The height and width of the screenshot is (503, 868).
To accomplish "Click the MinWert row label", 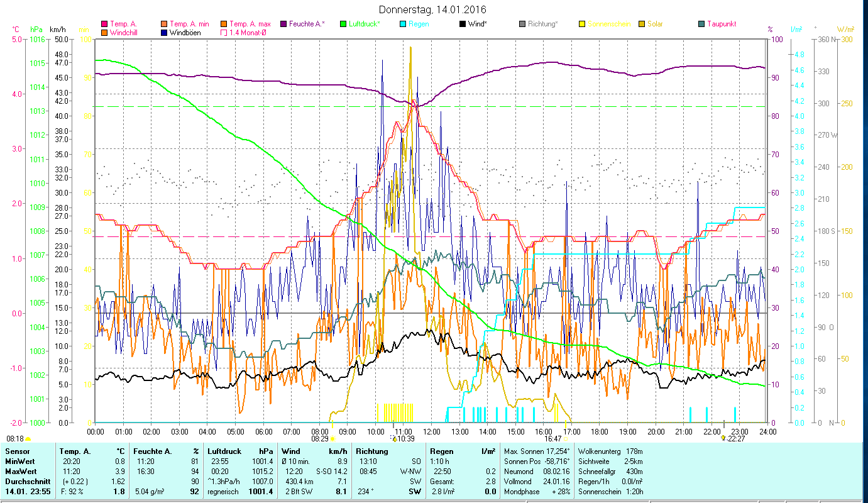I will click(19, 461).
